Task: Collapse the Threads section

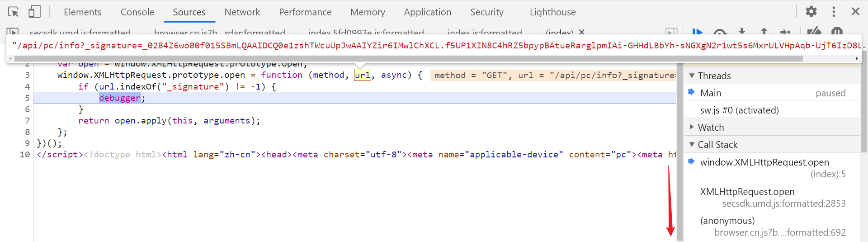Action: click(x=772, y=76)
